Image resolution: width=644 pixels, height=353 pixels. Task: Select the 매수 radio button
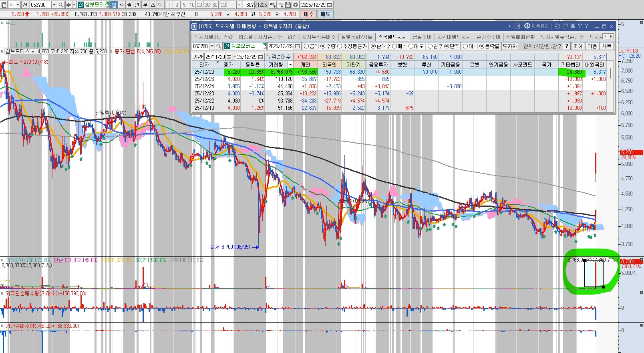coord(394,46)
